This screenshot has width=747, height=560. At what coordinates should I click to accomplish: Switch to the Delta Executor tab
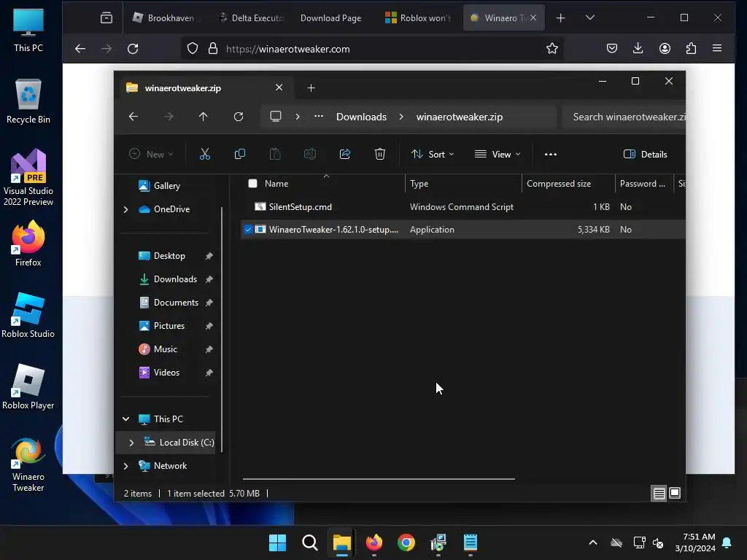click(x=251, y=18)
